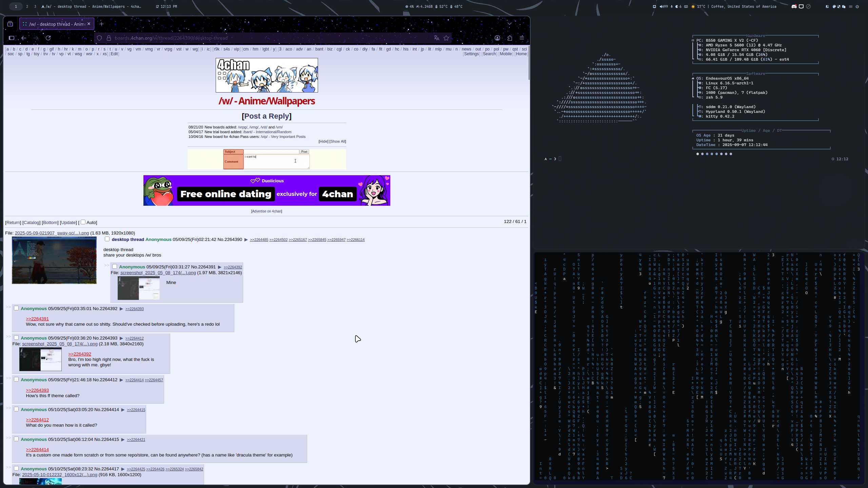Open the Firefox account profile icon
This screenshot has height=488, width=868.
click(x=497, y=38)
